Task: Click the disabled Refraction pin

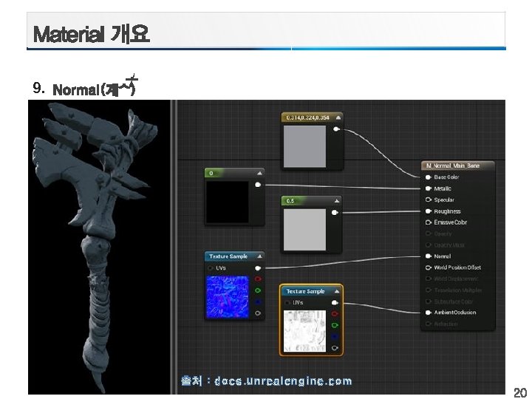Action: (x=428, y=324)
